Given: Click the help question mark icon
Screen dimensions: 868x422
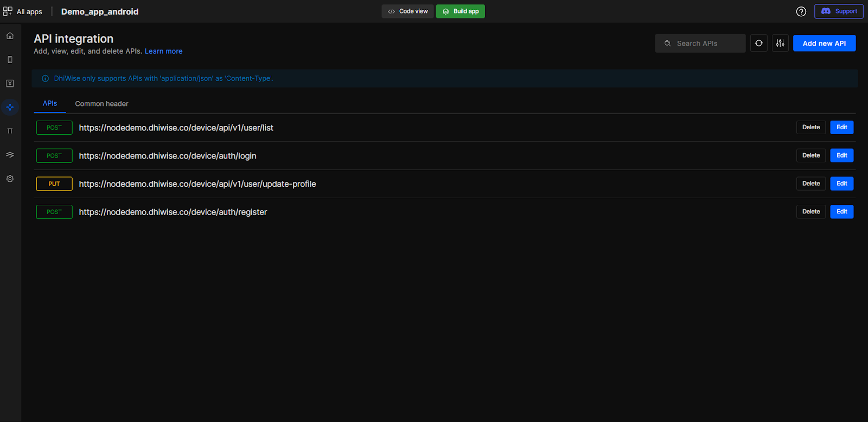Looking at the screenshot, I should coord(801,11).
